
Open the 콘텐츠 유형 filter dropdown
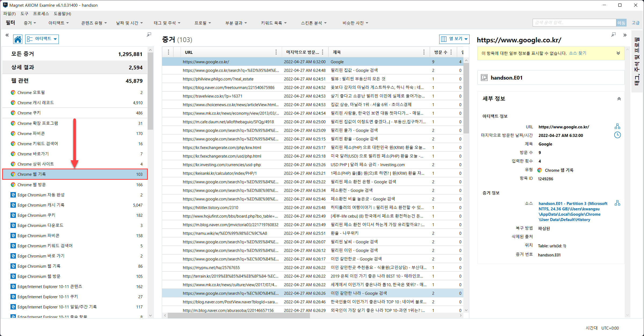94,23
